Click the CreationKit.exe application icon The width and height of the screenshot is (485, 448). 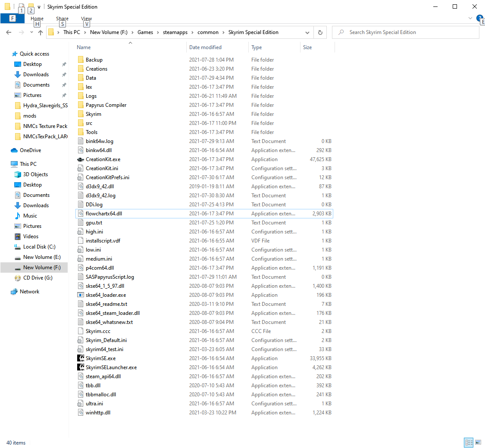tap(81, 159)
